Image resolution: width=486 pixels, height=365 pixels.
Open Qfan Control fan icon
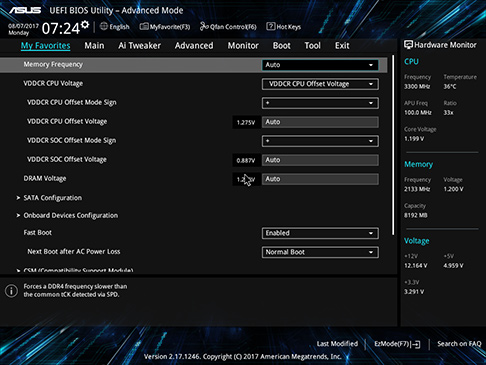coord(204,26)
